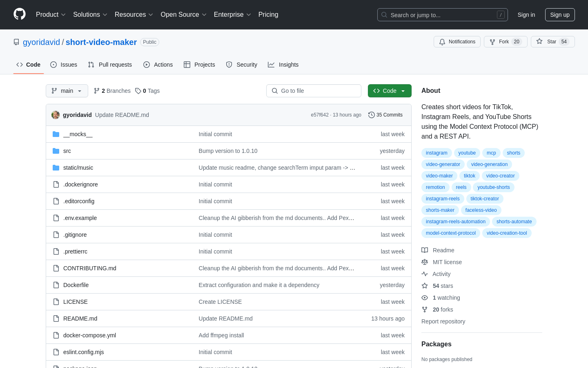588x368 pixels.
Task: Click the .dockerignore file icon
Action: click(56, 184)
